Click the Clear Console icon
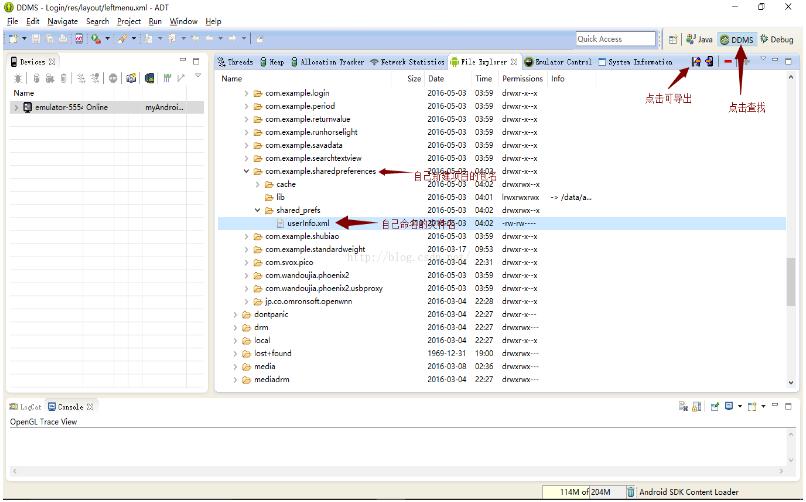806x502 pixels. coord(683,406)
